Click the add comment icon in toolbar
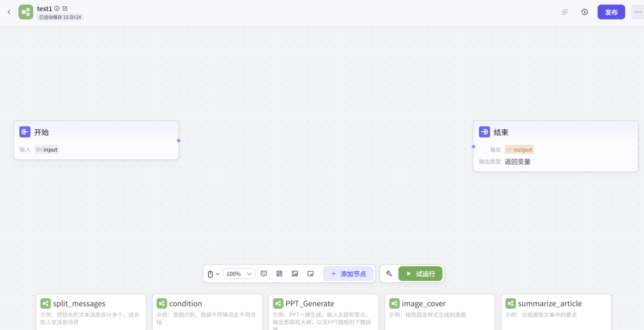The width and height of the screenshot is (644, 330). click(264, 274)
